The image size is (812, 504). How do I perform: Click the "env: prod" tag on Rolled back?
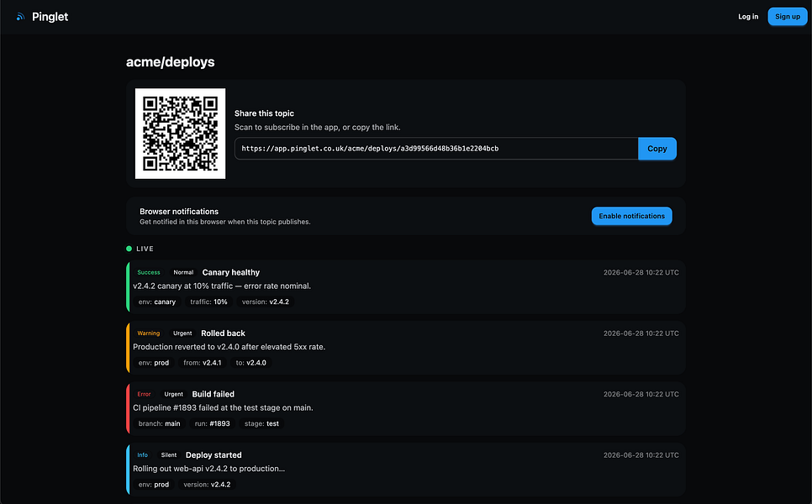(x=154, y=363)
